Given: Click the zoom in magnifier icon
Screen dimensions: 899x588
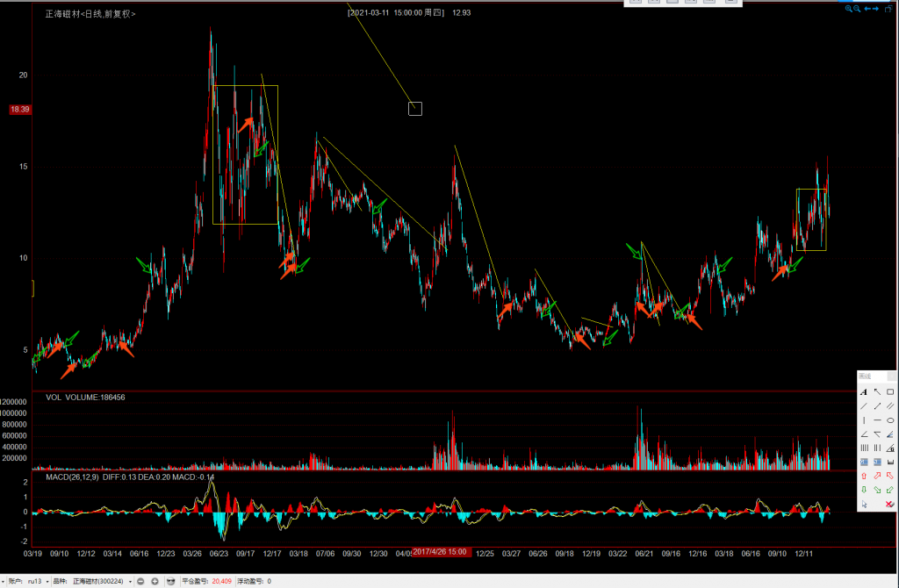Looking at the screenshot, I should (849, 8).
